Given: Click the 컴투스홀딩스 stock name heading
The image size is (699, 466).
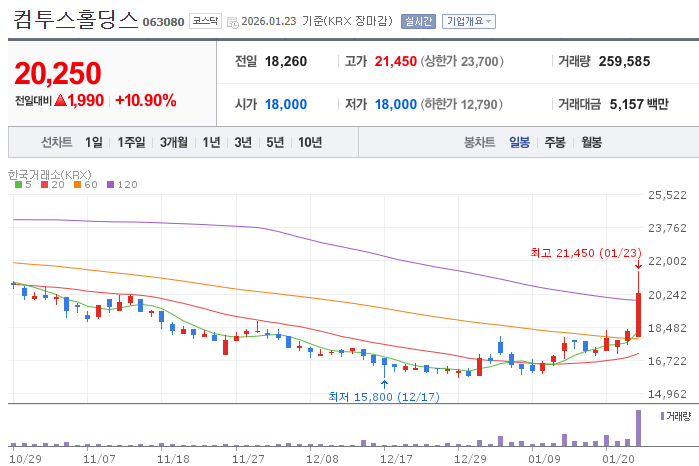Looking at the screenshot, I should [x=75, y=20].
